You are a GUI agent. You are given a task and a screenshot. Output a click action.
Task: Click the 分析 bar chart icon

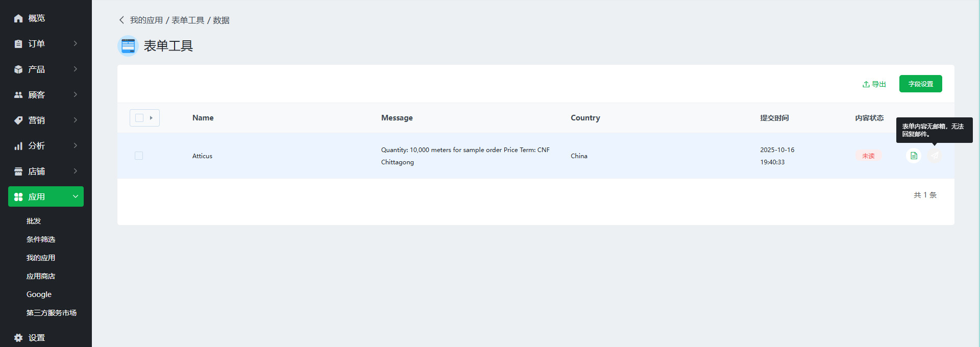pos(18,146)
